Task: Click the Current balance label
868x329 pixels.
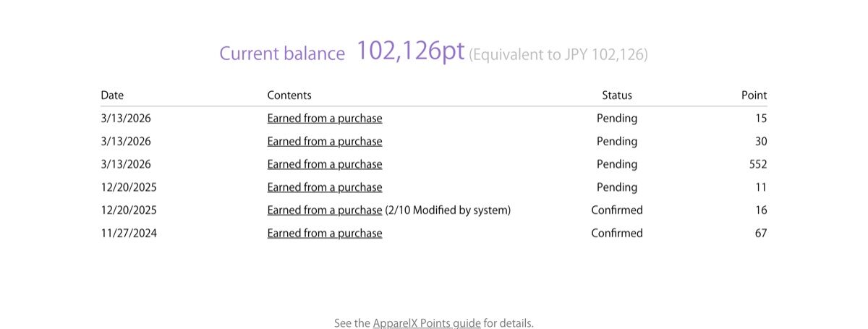Action: point(282,54)
